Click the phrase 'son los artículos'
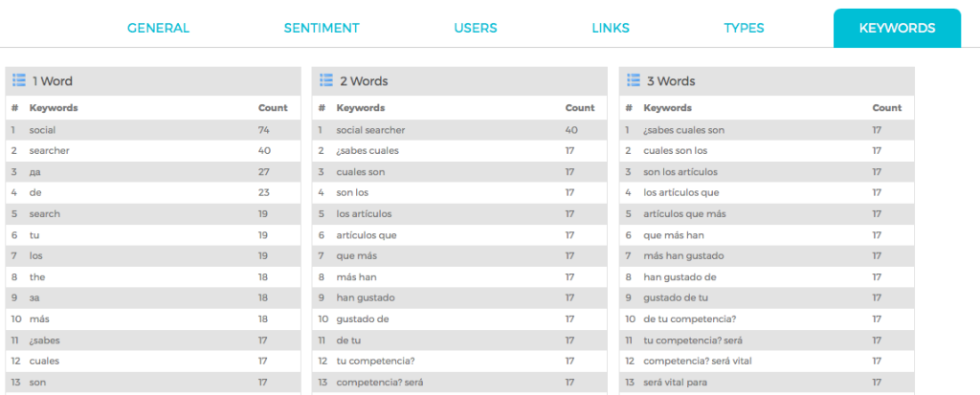980x395 pixels. pyautogui.click(x=680, y=172)
